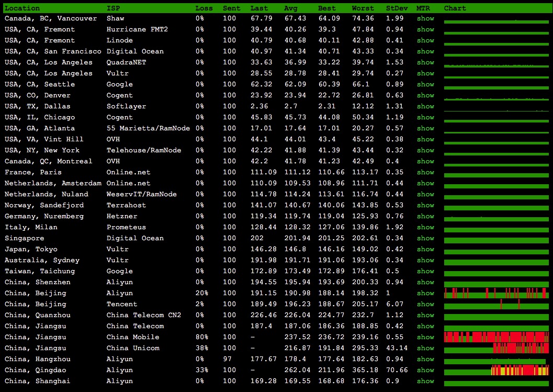Image resolution: width=553 pixels, height=392 pixels.
Task: Open MTR show link for Linode row
Action: [425, 40]
